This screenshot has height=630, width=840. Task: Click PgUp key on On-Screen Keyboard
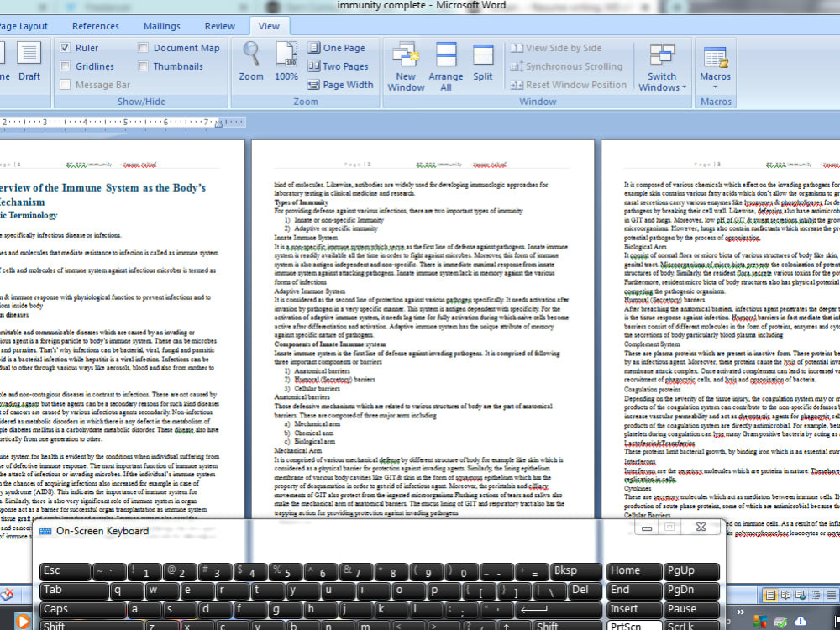point(691,571)
